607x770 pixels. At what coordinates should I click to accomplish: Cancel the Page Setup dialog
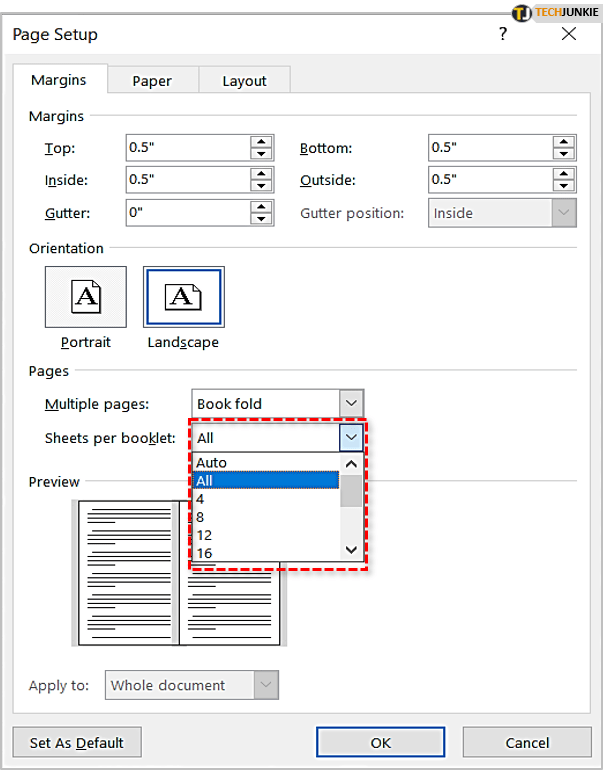[527, 743]
